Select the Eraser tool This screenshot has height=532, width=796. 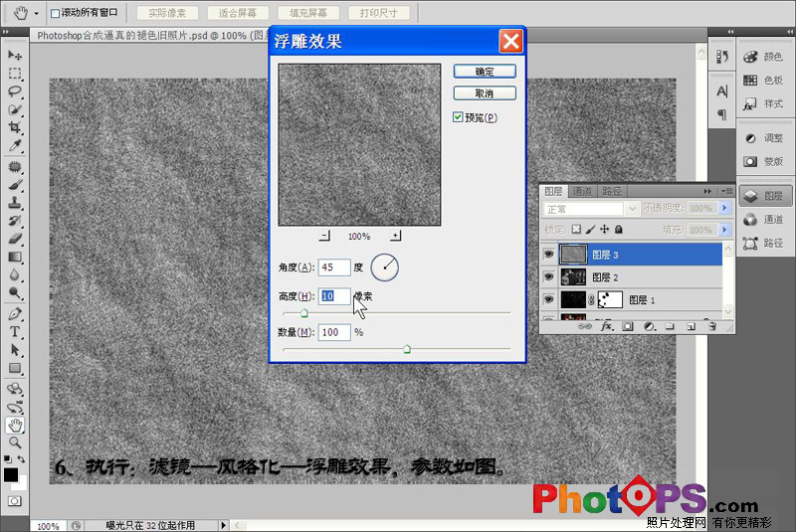pyautogui.click(x=15, y=239)
